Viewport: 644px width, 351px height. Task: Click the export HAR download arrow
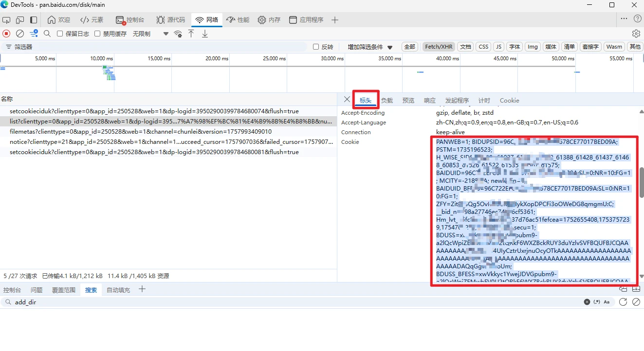[x=205, y=34]
